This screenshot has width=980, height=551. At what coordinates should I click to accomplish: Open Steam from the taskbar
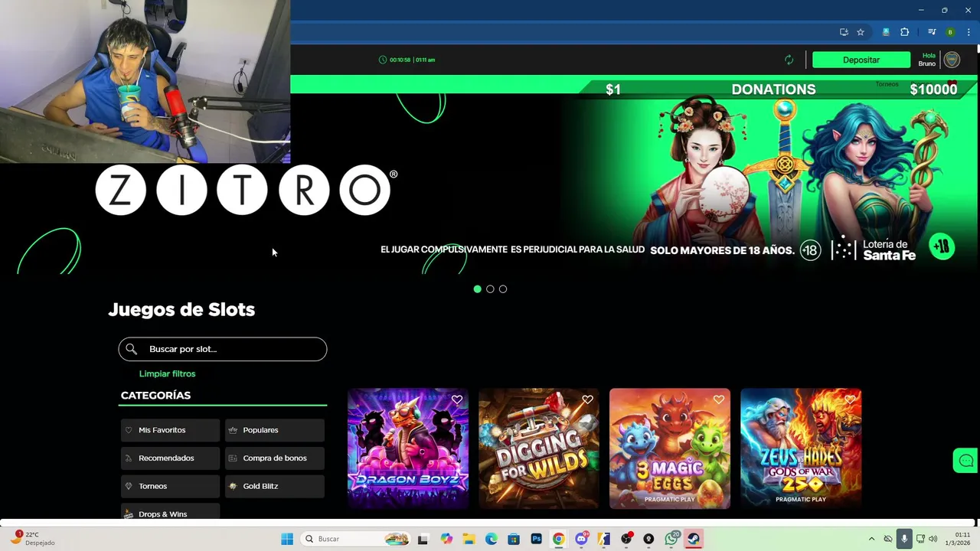pyautogui.click(x=694, y=539)
